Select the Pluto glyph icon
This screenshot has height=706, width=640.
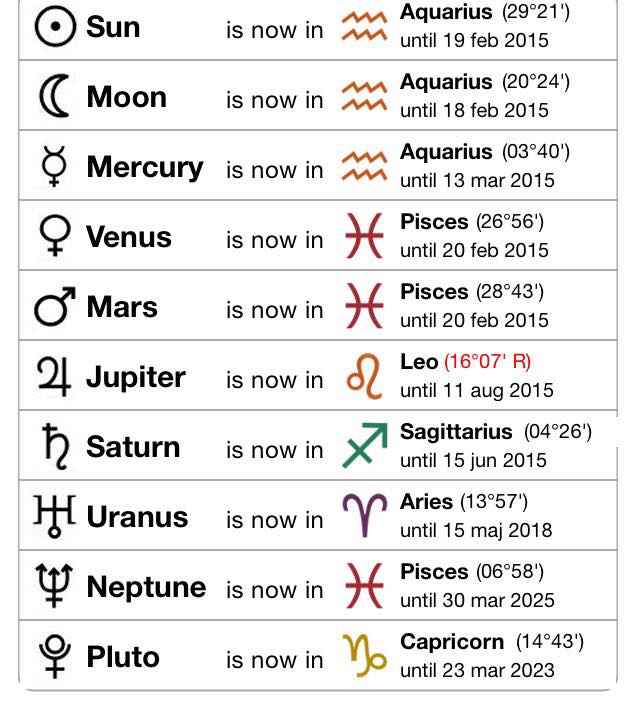coord(54,656)
